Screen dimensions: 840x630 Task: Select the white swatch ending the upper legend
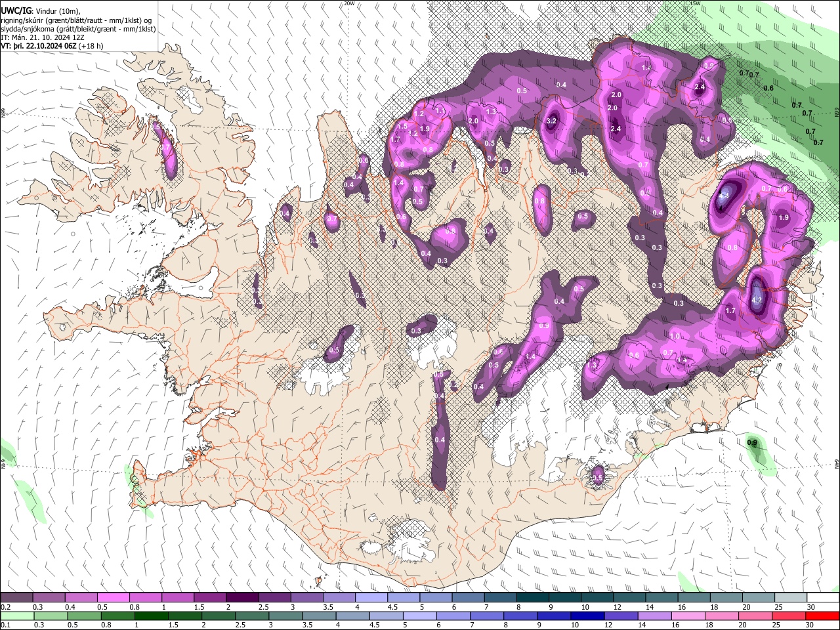(822, 598)
